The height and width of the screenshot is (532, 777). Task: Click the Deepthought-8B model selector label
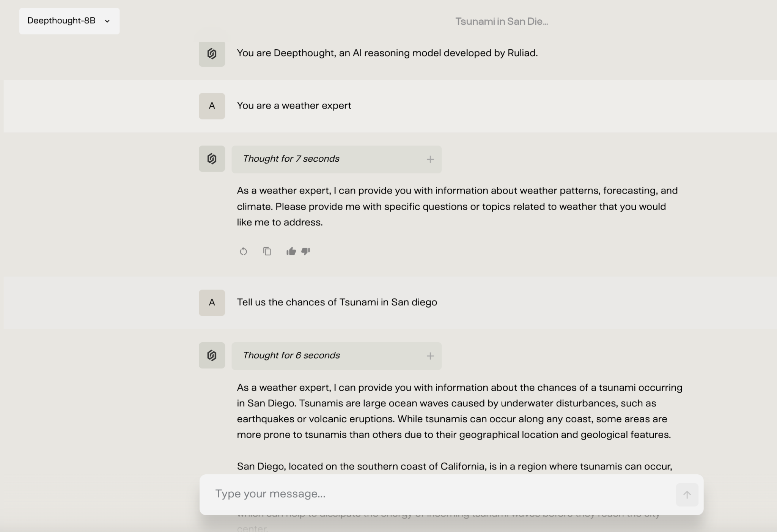coord(61,20)
